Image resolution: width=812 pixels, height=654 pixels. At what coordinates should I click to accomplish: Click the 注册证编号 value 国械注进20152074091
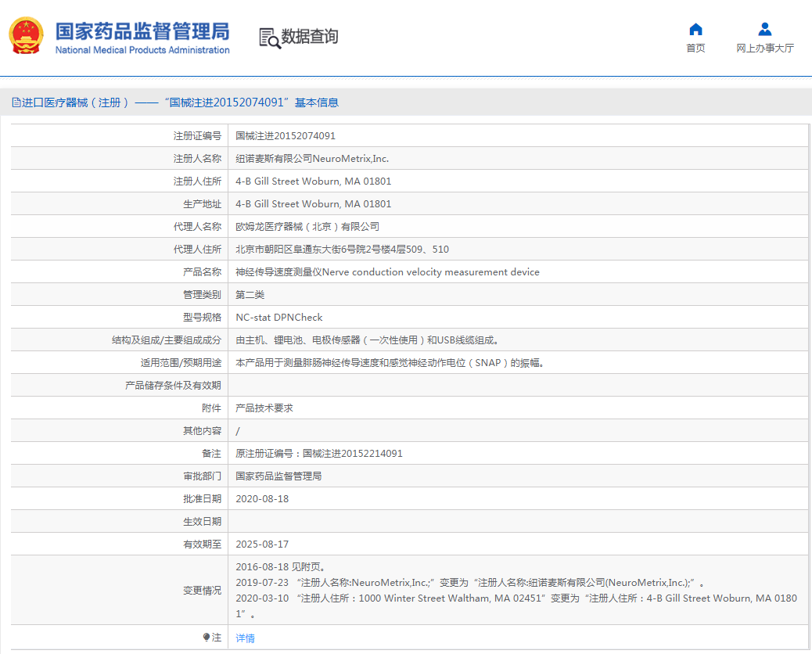[286, 136]
